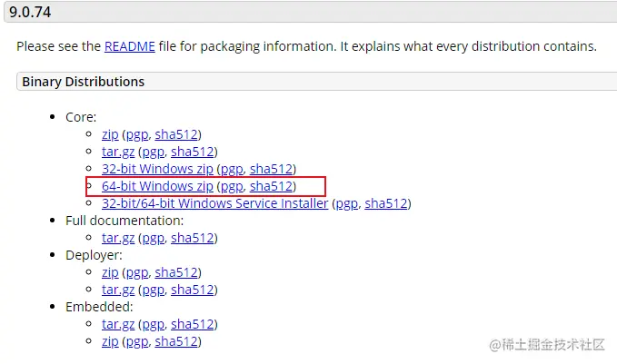The width and height of the screenshot is (617, 364).
Task: Download the Deployer zip file
Action: [110, 272]
